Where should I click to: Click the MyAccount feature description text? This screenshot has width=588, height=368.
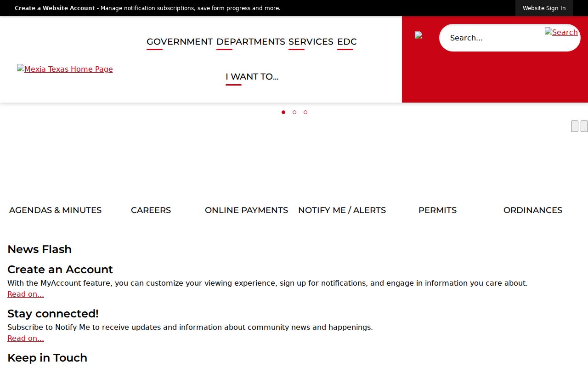click(x=267, y=283)
